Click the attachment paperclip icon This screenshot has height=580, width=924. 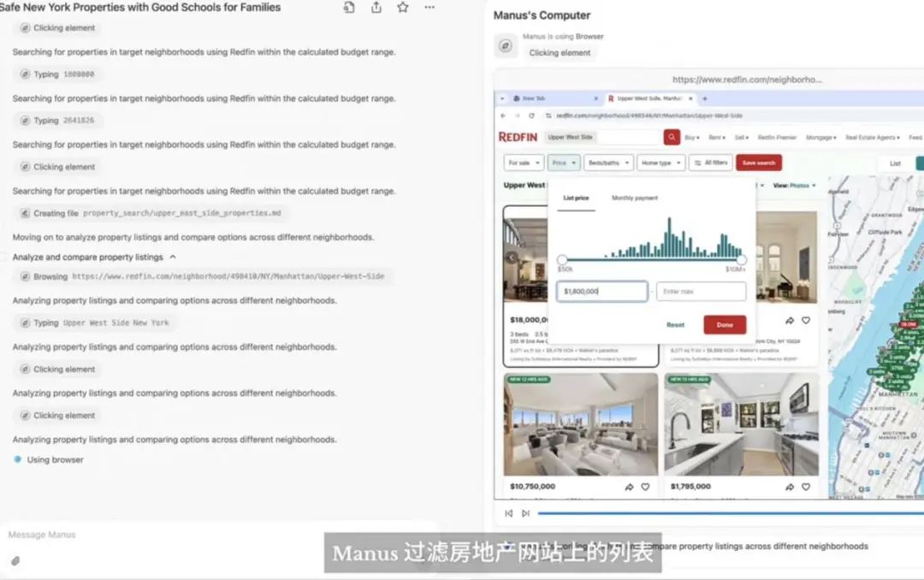(x=16, y=561)
